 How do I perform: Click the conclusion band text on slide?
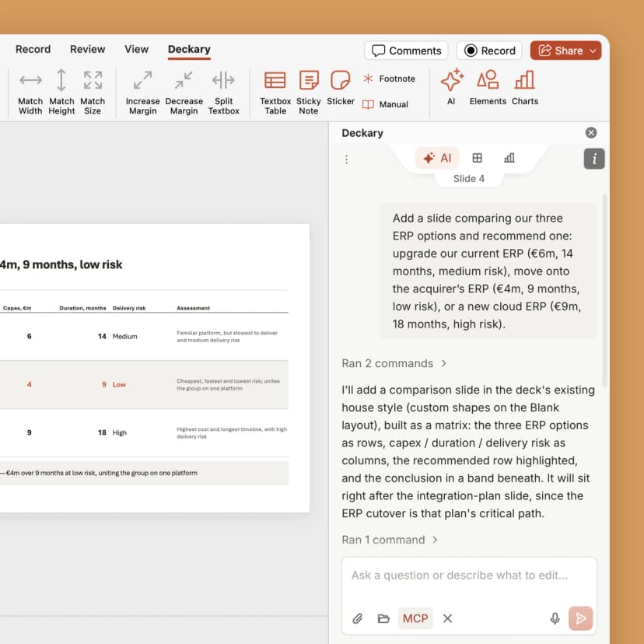click(x=99, y=473)
